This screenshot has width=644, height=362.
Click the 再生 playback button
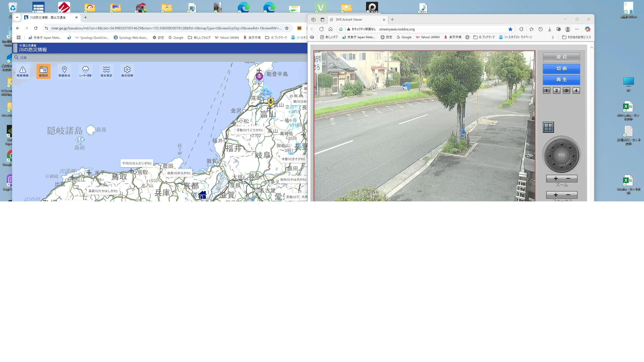click(x=561, y=80)
